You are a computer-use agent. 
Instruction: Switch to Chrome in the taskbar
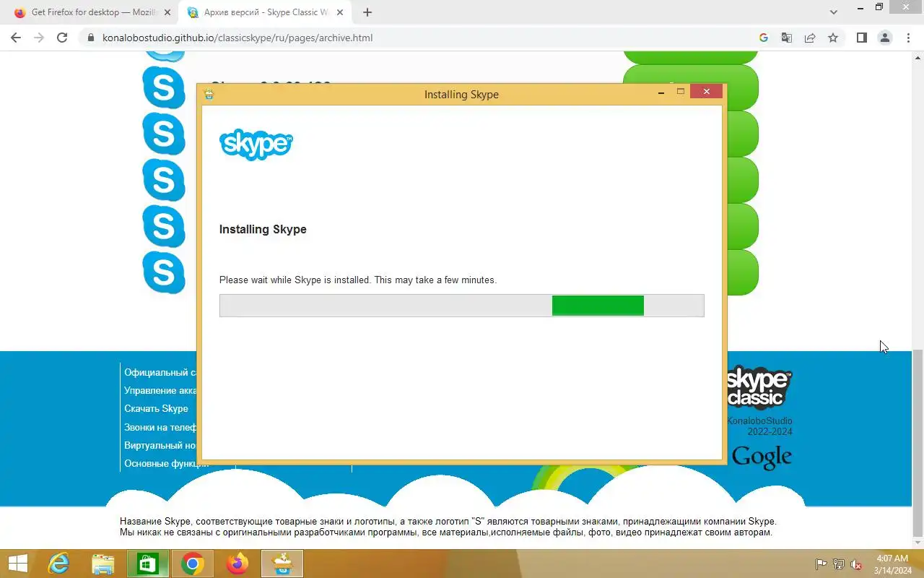[x=193, y=564]
